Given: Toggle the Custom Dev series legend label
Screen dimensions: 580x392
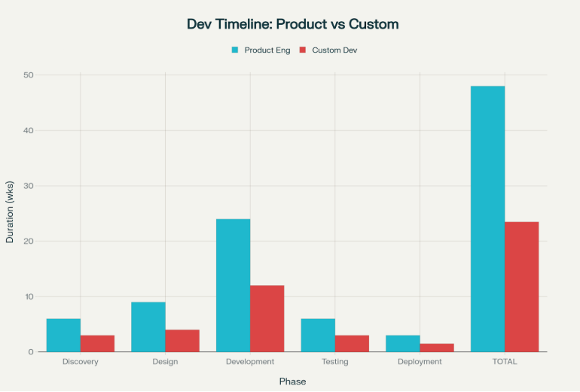Looking at the screenshot, I should pos(334,50).
